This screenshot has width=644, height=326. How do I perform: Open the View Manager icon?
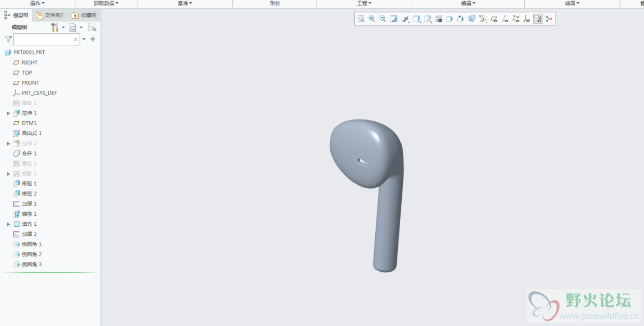(427, 19)
